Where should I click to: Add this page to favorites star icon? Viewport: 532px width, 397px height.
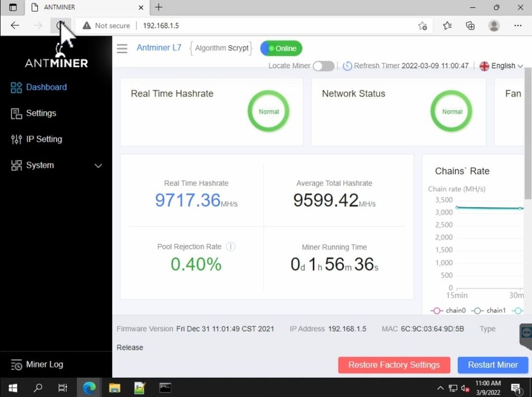[423, 26]
